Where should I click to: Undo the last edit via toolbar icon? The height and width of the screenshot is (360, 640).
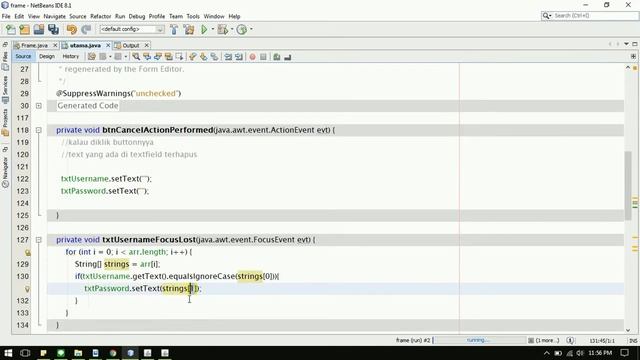point(72,29)
